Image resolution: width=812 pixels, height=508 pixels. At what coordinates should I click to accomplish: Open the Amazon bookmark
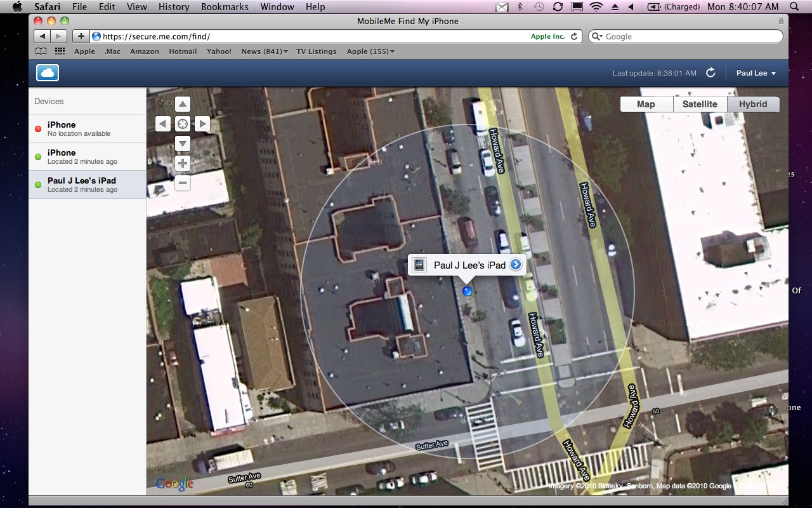click(x=145, y=51)
